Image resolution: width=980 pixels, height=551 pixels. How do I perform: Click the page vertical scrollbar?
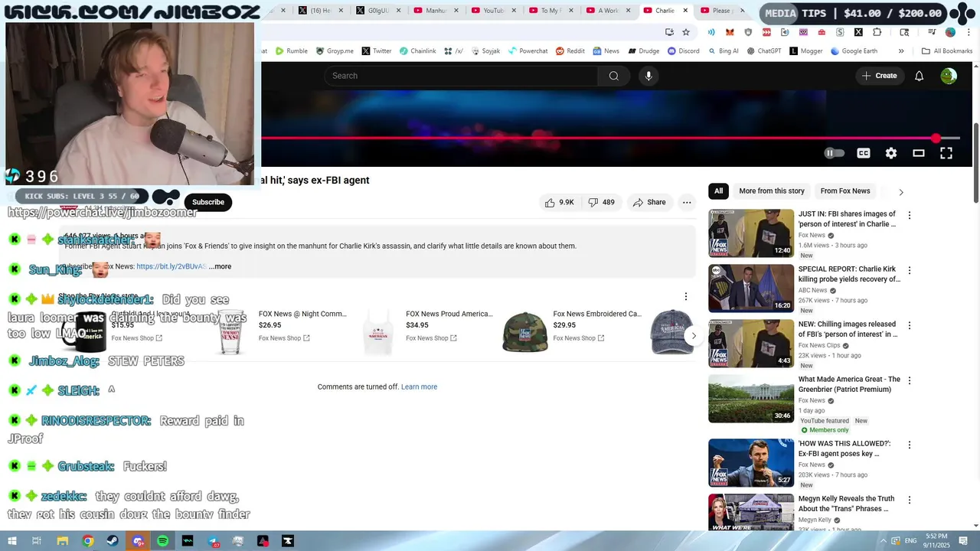pyautogui.click(x=975, y=163)
